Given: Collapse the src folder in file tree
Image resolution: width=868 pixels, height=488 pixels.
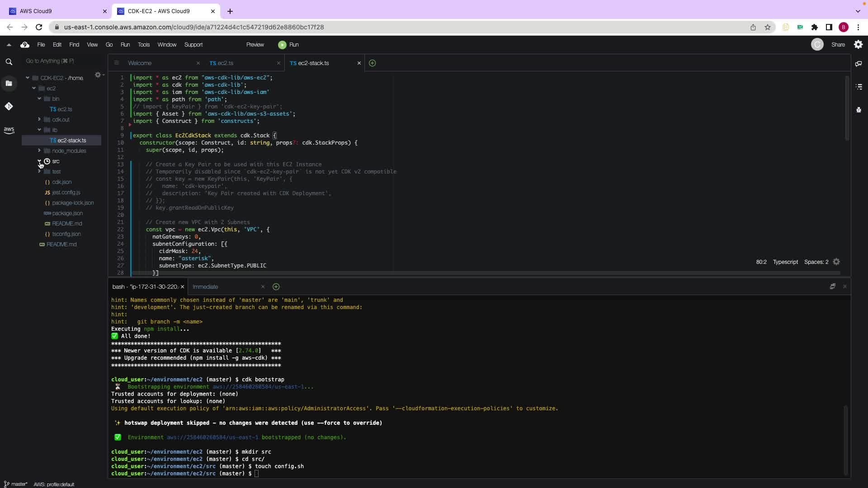Looking at the screenshot, I should coord(39,161).
